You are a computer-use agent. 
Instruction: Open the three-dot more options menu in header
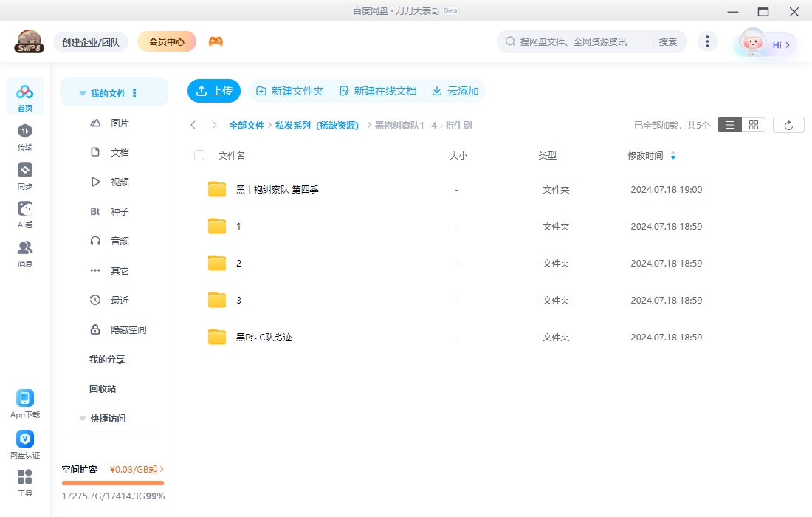coord(707,41)
